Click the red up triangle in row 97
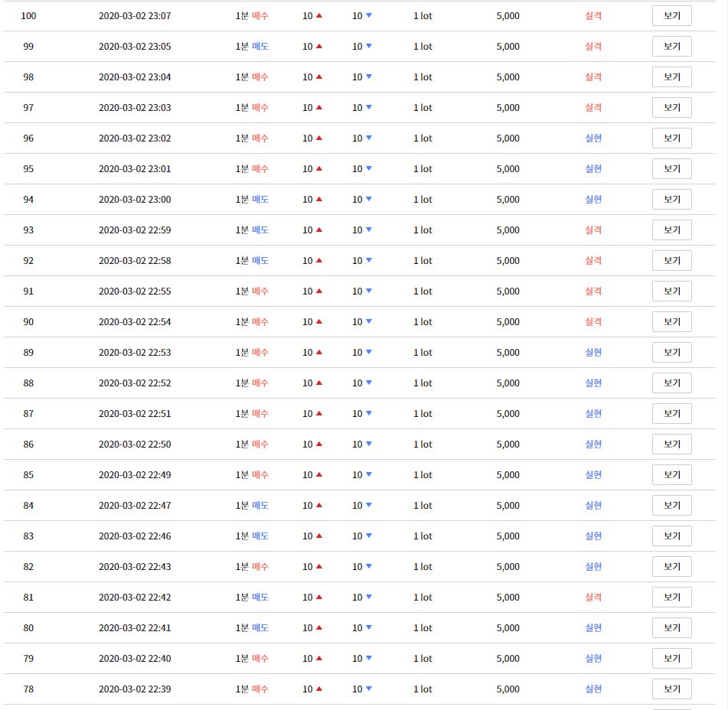The width and height of the screenshot is (728, 710). [319, 108]
